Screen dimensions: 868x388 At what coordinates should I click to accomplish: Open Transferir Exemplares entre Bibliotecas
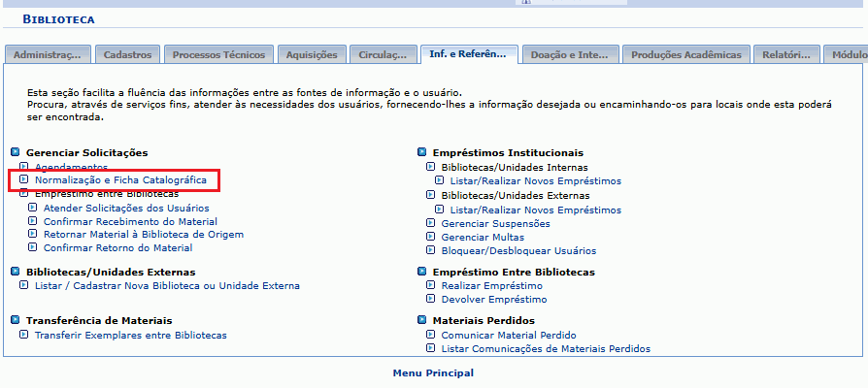pos(130,335)
